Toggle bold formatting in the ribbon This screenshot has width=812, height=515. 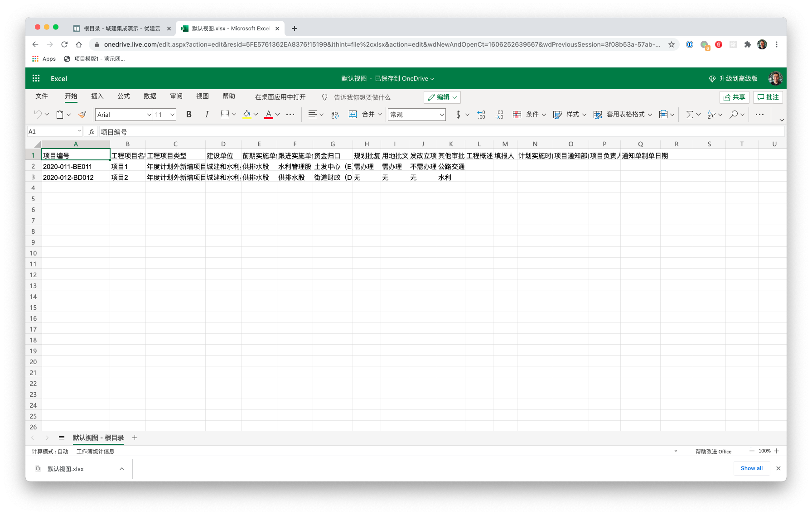188,115
